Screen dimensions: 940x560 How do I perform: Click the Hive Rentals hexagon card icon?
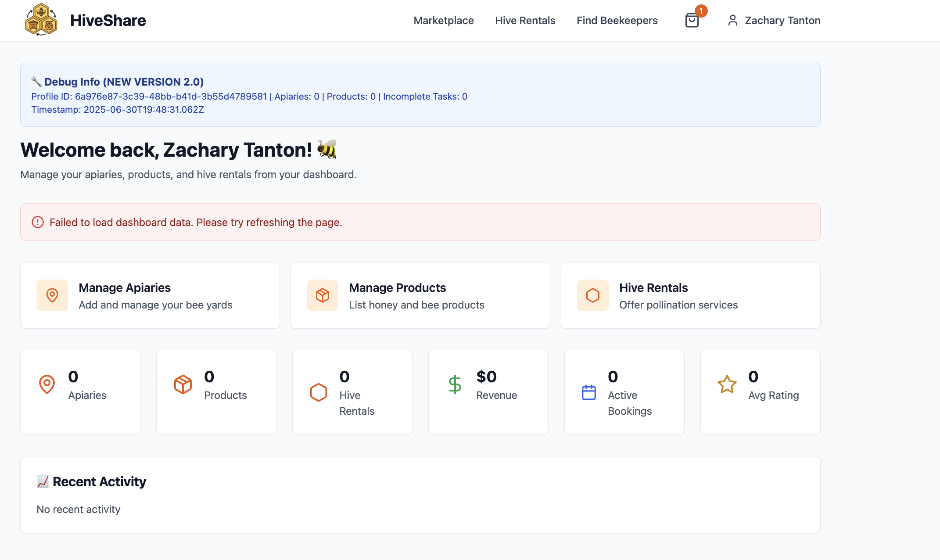pos(593,295)
